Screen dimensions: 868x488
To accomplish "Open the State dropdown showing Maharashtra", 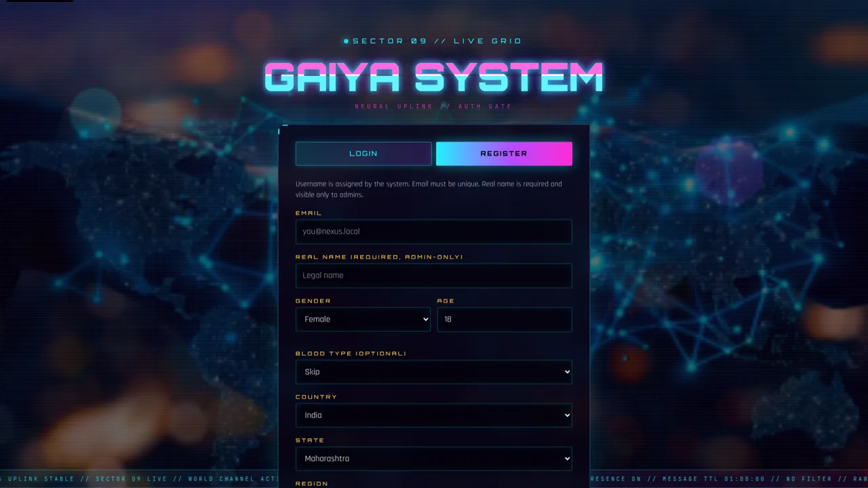I will 434,459.
